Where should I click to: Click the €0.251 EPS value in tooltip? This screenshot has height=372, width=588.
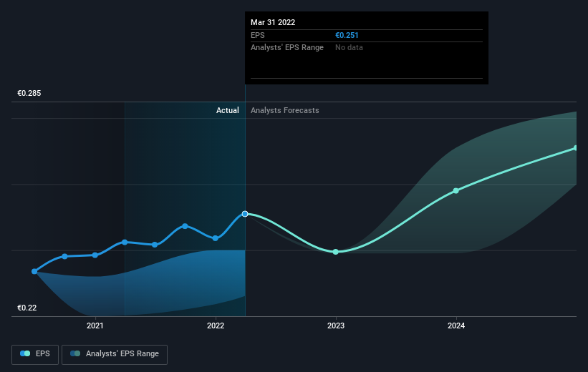click(x=347, y=35)
